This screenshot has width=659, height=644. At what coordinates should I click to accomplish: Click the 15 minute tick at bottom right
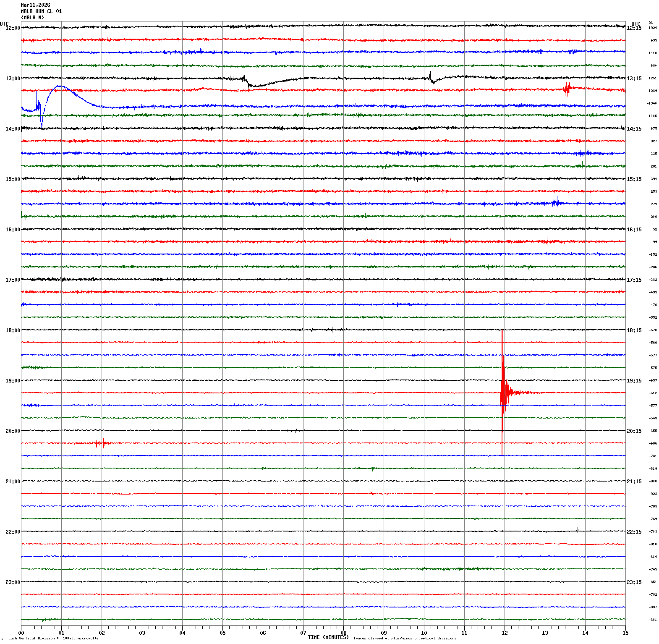point(625,633)
